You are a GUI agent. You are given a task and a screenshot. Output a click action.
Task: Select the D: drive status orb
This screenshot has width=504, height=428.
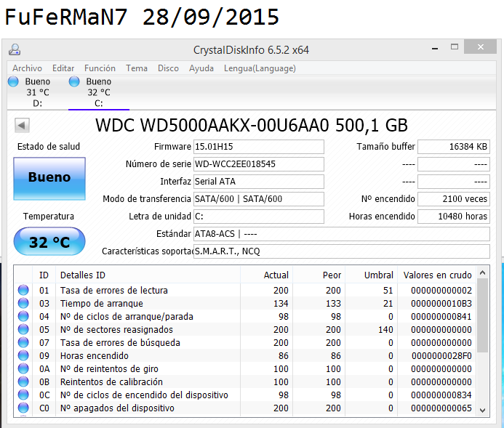(x=13, y=82)
